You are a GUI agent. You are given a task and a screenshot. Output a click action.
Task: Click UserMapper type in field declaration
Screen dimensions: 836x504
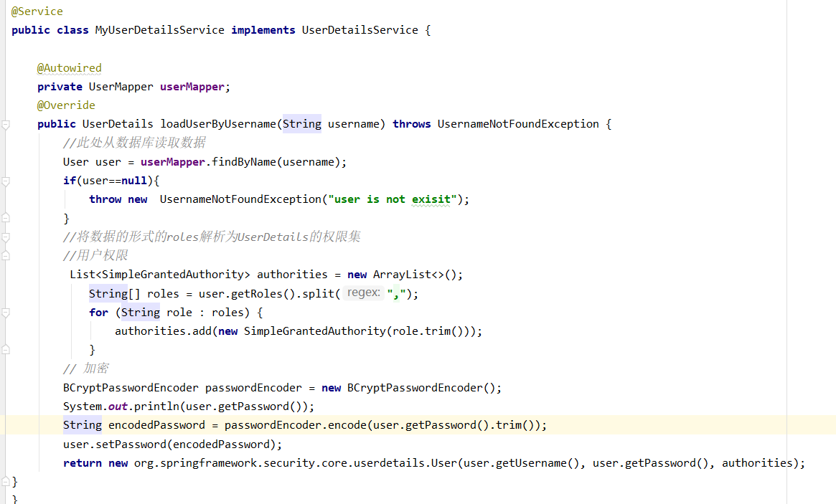pyautogui.click(x=121, y=87)
